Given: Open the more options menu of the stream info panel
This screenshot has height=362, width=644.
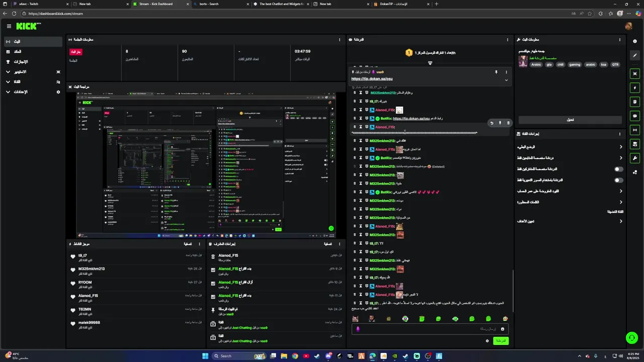Looking at the screenshot, I should [x=620, y=39].
